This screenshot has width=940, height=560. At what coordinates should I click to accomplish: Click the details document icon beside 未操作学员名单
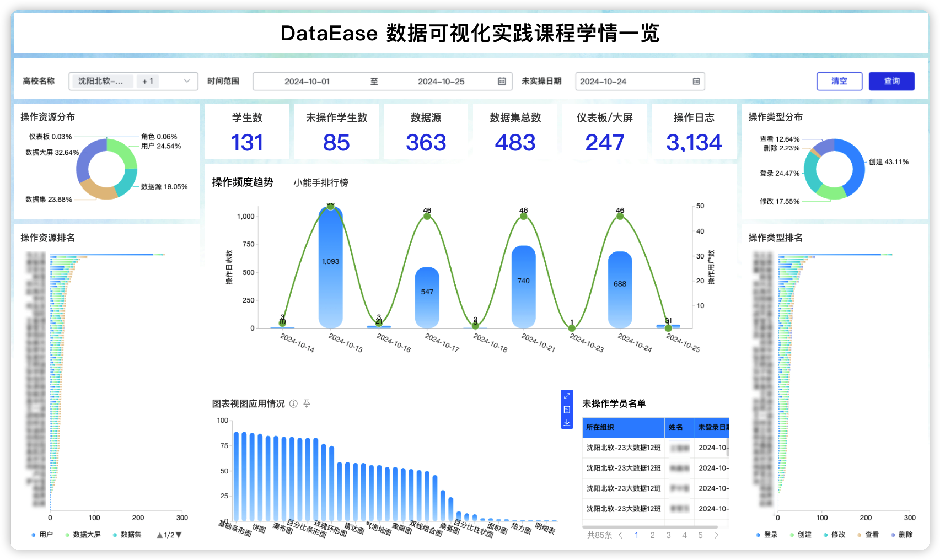coord(566,410)
